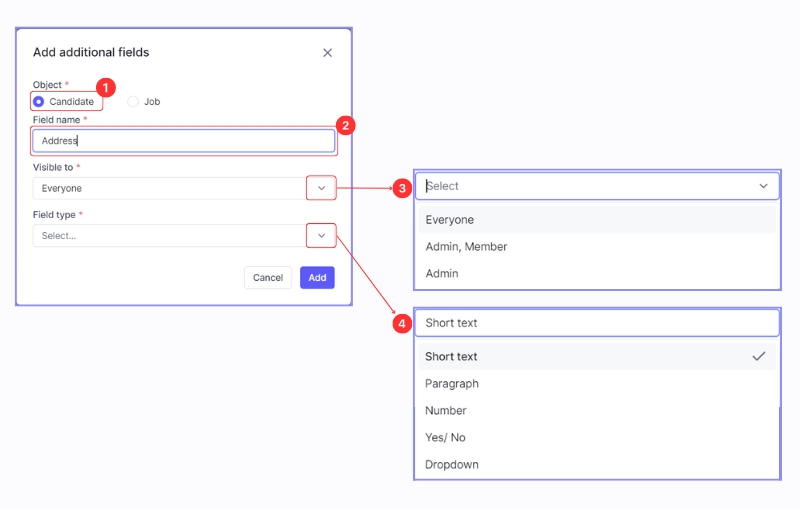The height and width of the screenshot is (509, 800).
Task: Click the checkmark icon beside Short text
Action: point(759,357)
